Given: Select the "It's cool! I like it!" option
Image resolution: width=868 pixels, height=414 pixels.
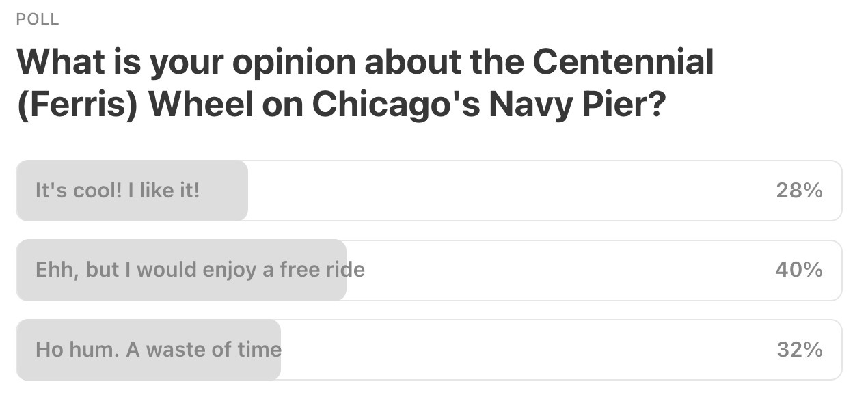Looking at the screenshot, I should coord(429,191).
